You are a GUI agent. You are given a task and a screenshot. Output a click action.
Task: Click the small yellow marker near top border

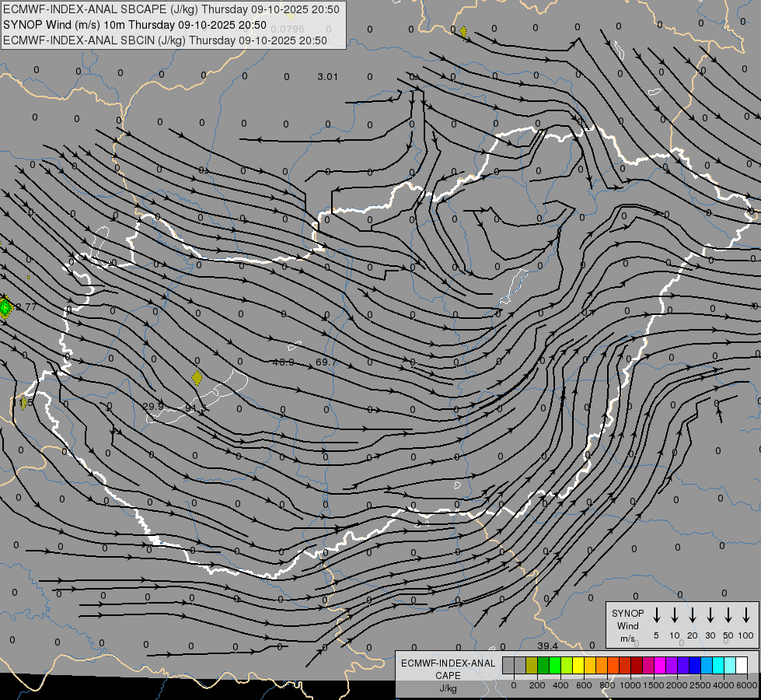(x=463, y=32)
